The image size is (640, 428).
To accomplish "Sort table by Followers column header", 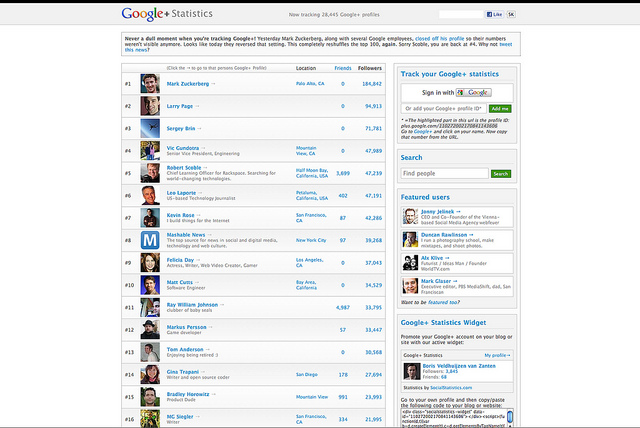I will coord(371,68).
